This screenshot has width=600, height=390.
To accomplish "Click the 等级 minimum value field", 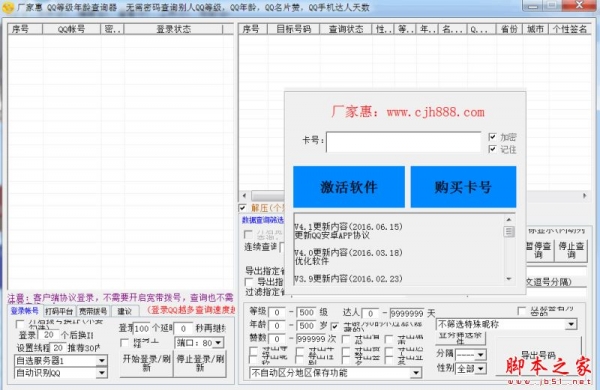I will point(277,312).
